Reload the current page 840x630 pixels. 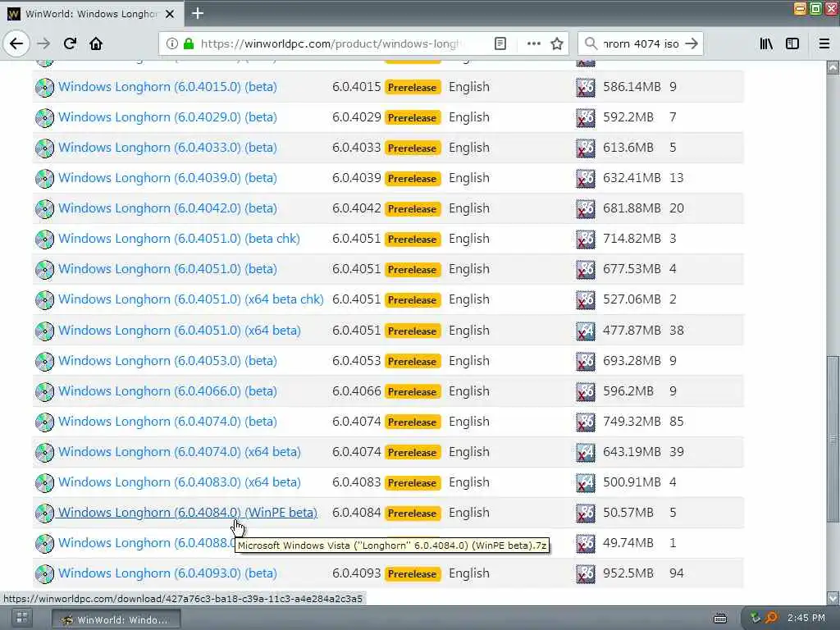(70, 43)
